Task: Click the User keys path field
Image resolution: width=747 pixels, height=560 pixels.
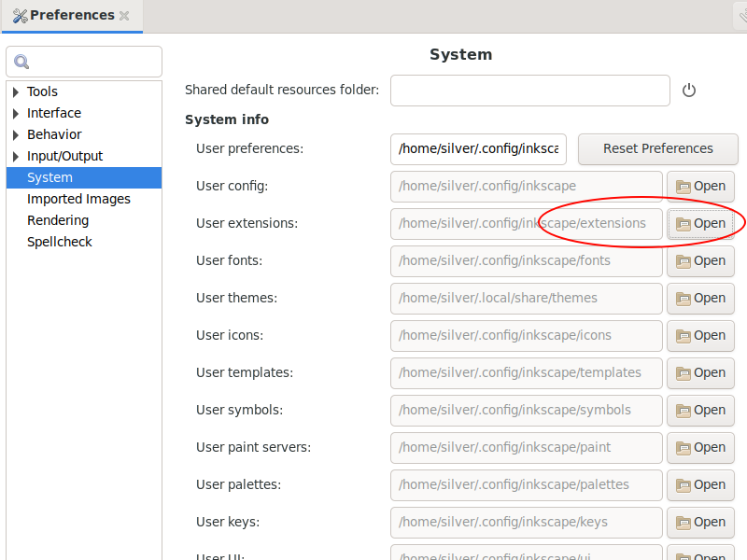Action: click(527, 523)
